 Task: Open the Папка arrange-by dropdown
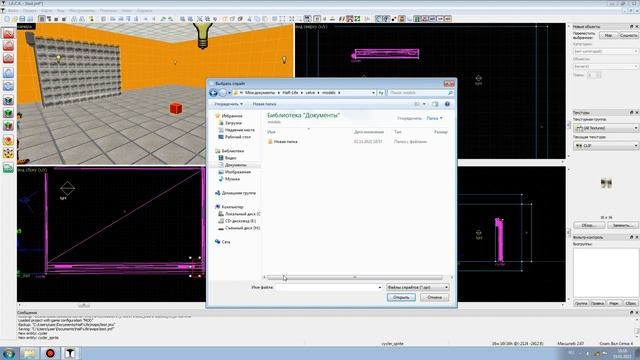pos(434,118)
